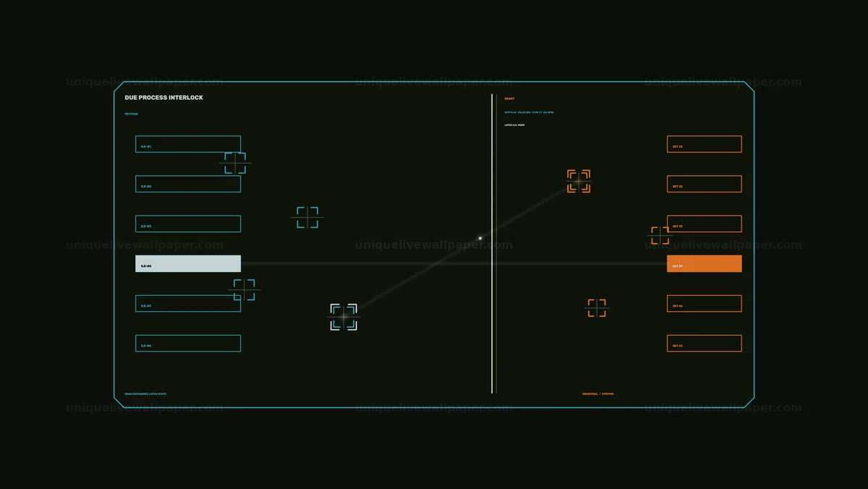Choose the SET 46 grant box
Screen dimensions: 868x489
point(705,303)
